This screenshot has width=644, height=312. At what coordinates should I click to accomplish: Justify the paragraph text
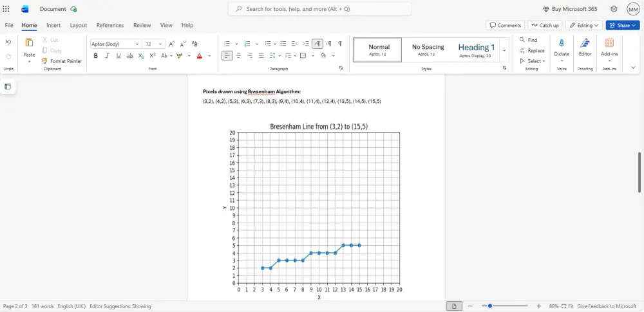(x=261, y=55)
